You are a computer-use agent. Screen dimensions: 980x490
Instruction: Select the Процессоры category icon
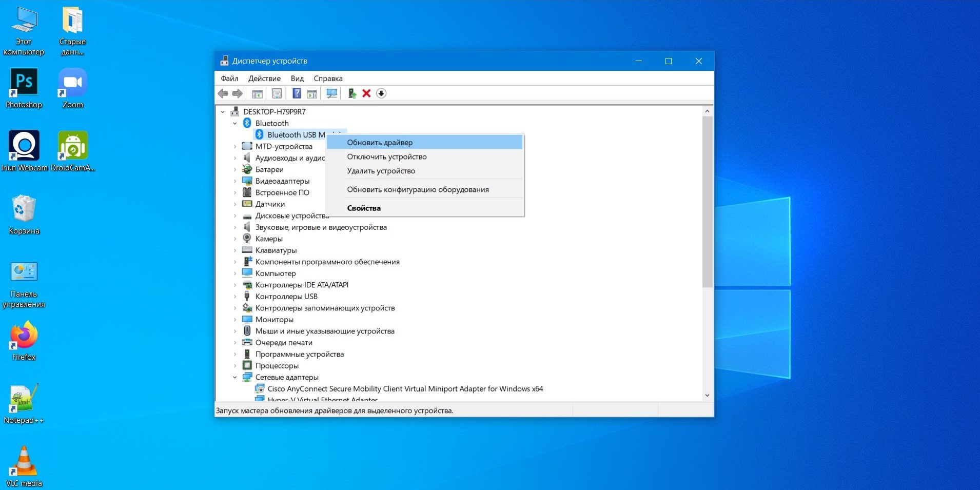247,366
